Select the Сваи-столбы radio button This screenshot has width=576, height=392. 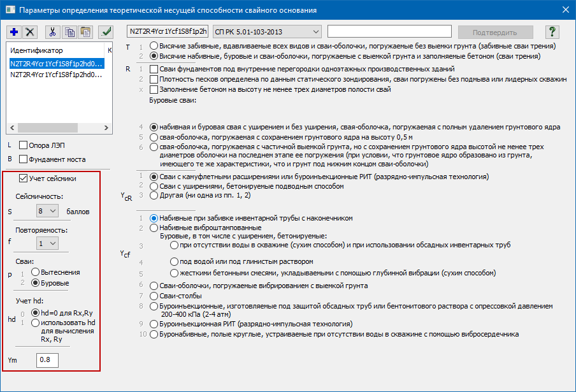pos(154,296)
